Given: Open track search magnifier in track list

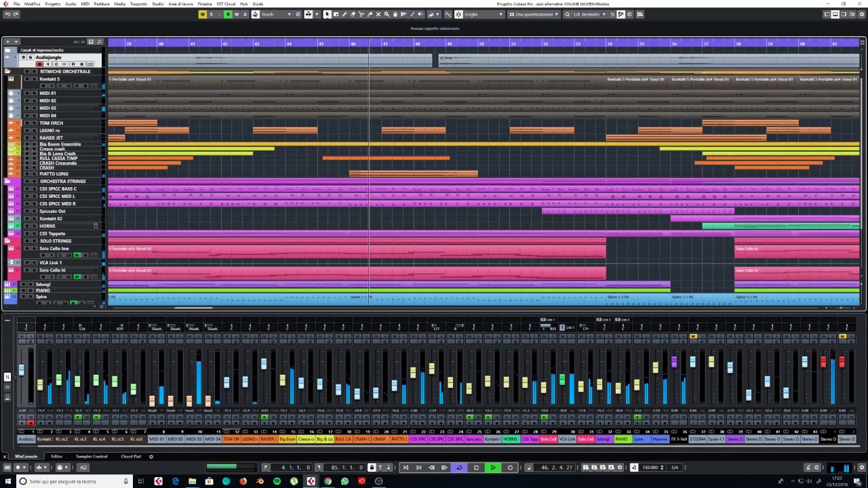Looking at the screenshot, I should click(99, 41).
